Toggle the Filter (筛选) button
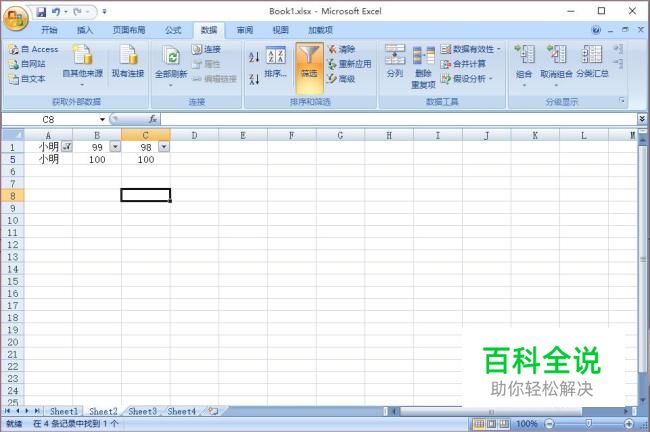The image size is (650, 432). [309, 67]
